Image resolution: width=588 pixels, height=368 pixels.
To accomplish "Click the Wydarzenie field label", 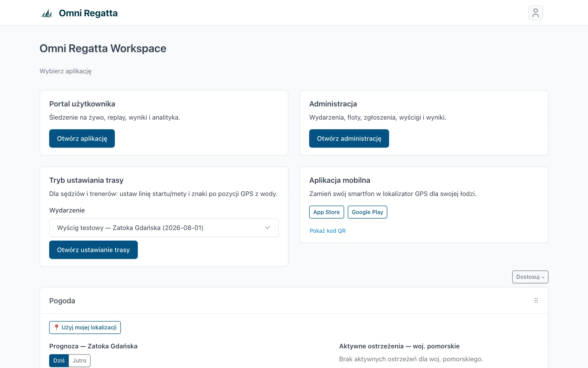I will pyautogui.click(x=67, y=210).
